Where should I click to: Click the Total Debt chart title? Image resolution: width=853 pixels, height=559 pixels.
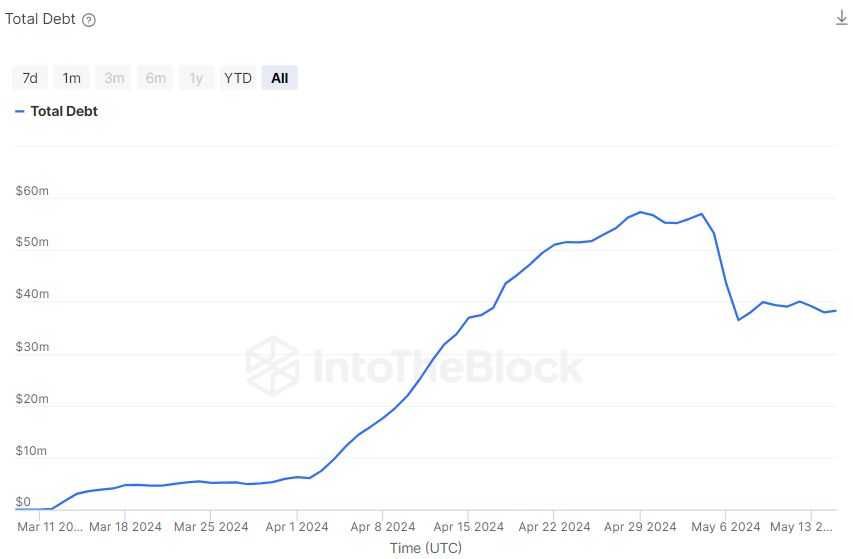(39, 19)
